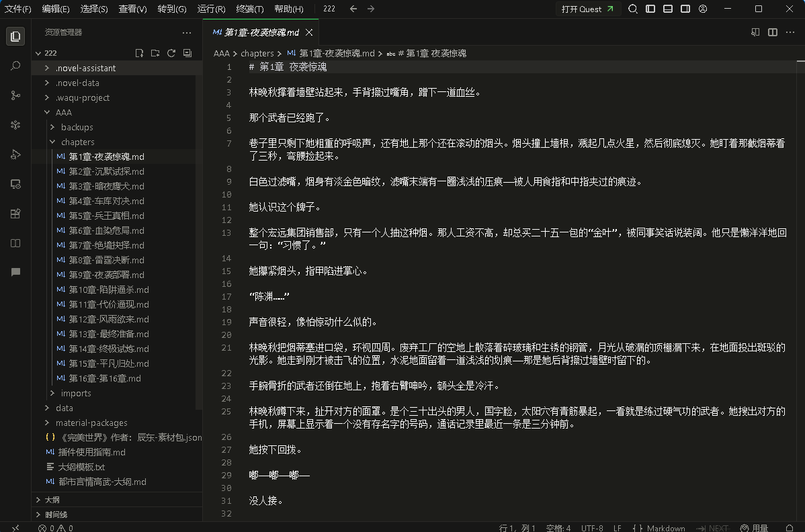Create a new file in Explorer

(139, 53)
